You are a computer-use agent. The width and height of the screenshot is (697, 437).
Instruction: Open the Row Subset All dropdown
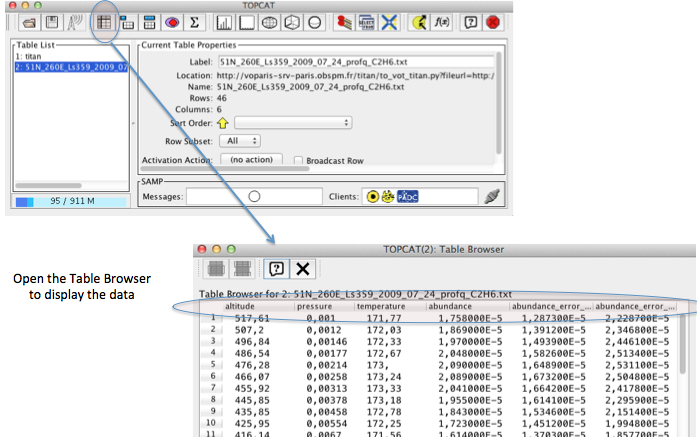pyautogui.click(x=240, y=141)
